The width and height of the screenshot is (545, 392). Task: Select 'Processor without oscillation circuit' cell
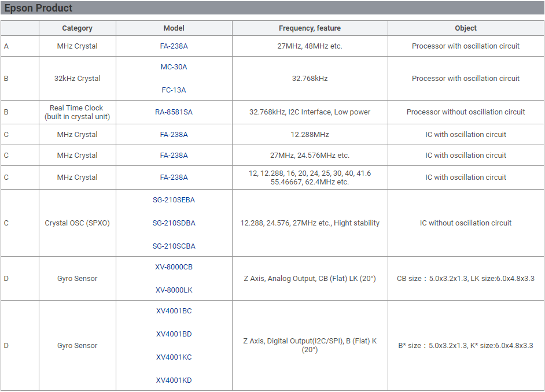pos(466,112)
